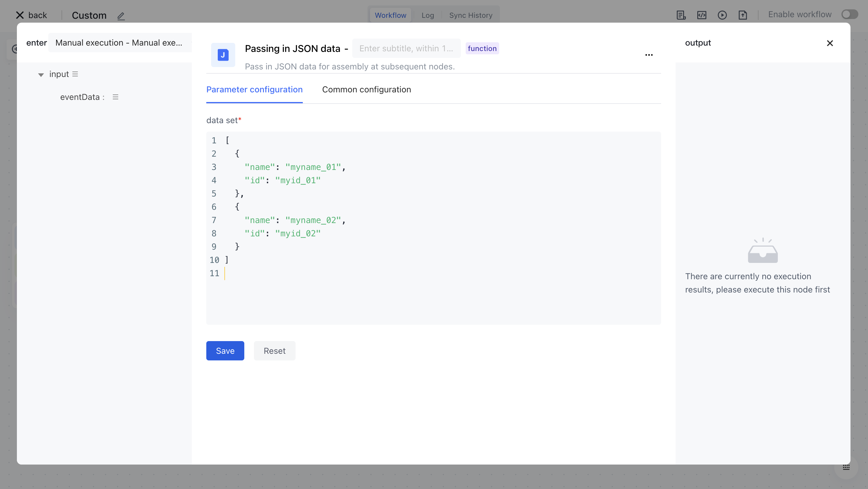Screen dimensions: 868x489
Task: Click the blue J node icon
Action: tap(223, 55)
